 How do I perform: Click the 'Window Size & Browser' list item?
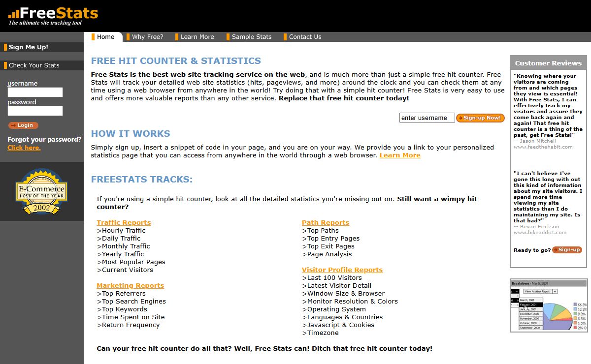point(343,294)
